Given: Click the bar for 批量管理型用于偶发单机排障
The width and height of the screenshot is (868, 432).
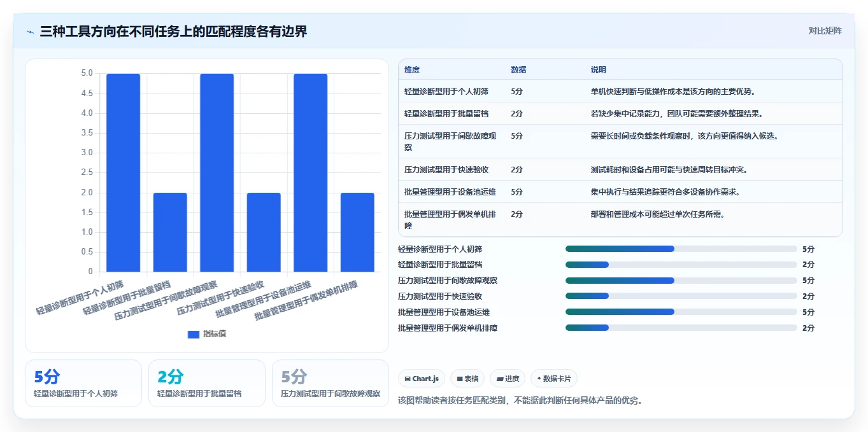Looking at the screenshot, I should tap(357, 232).
